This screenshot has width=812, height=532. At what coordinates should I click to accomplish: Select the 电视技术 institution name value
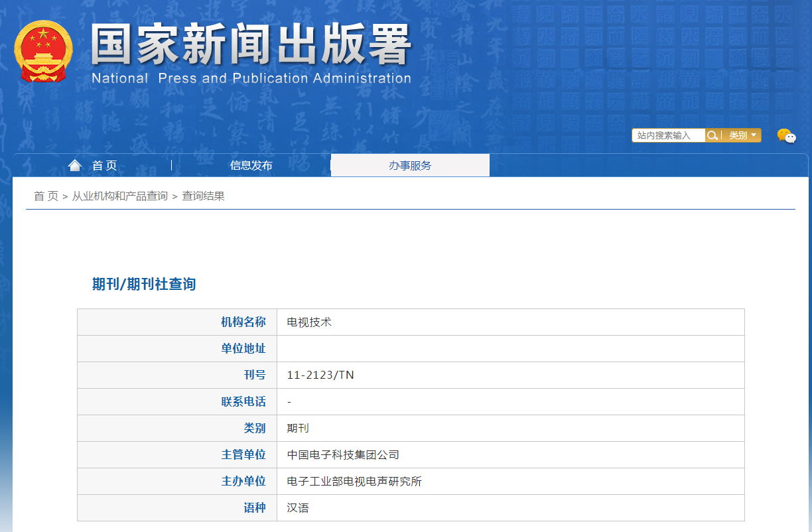pyautogui.click(x=309, y=322)
